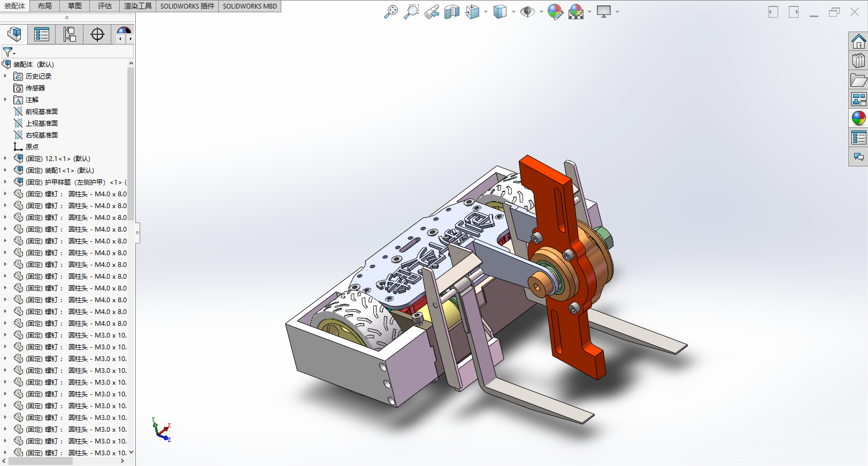Open Edit Appearance color ball
This screenshot has width=868, height=466.
555,12
